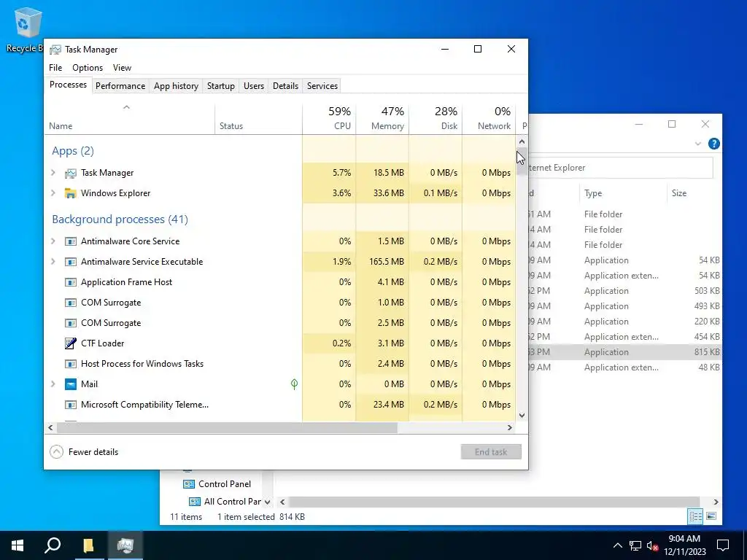
Task: Sort processes by Memory column
Action: [382, 118]
